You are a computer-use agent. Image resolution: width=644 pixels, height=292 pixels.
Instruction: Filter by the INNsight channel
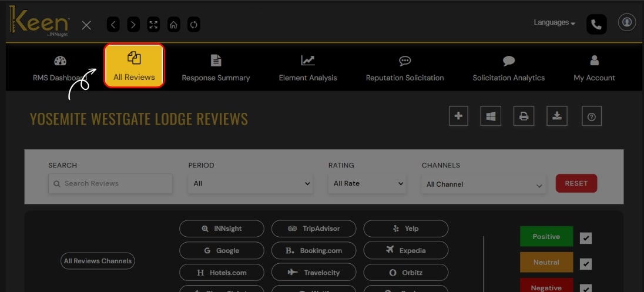coord(222,229)
